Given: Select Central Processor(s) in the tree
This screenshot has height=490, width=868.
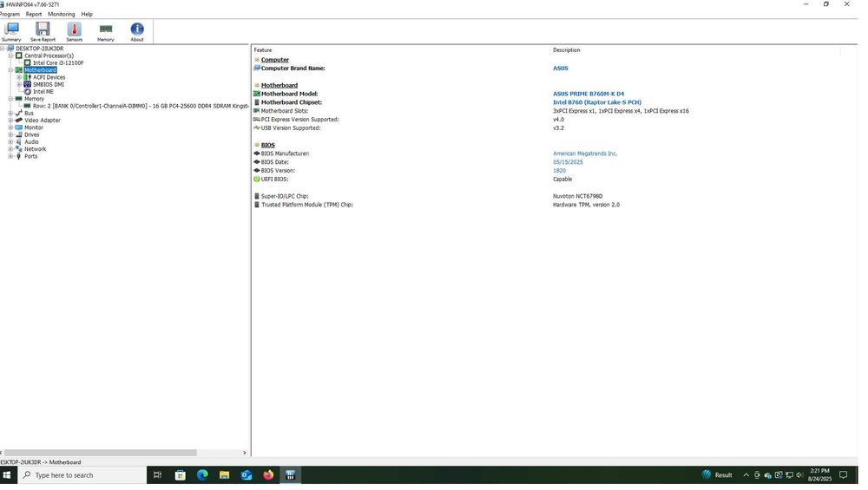Looking at the screenshot, I should (49, 56).
